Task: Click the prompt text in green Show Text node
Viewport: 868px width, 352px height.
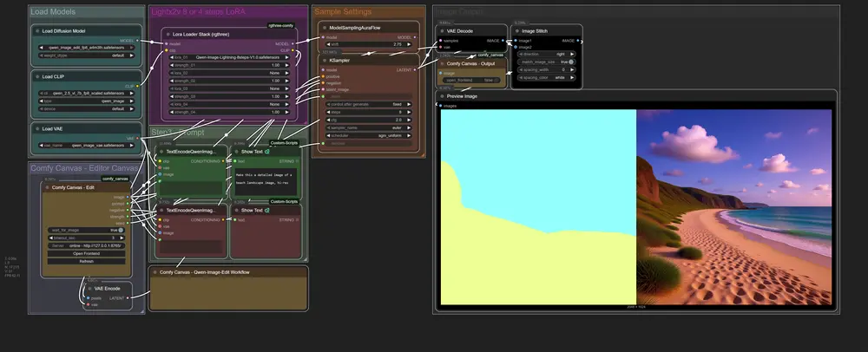Action: [x=266, y=178]
